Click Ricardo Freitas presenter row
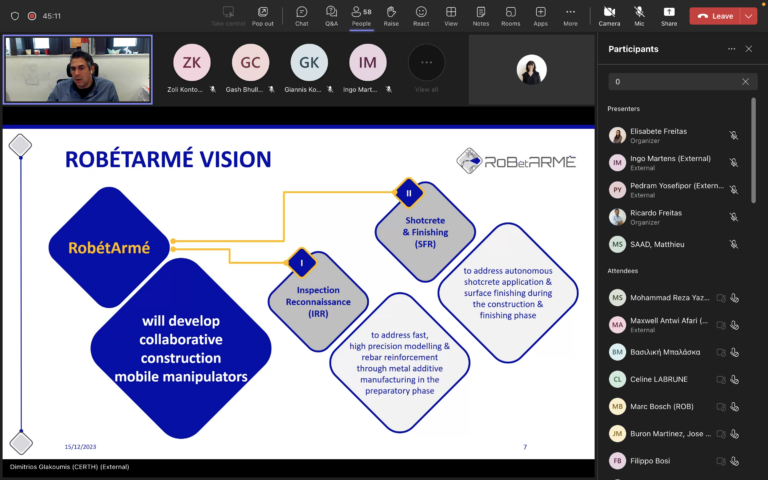The height and width of the screenshot is (480, 768). [x=674, y=217]
